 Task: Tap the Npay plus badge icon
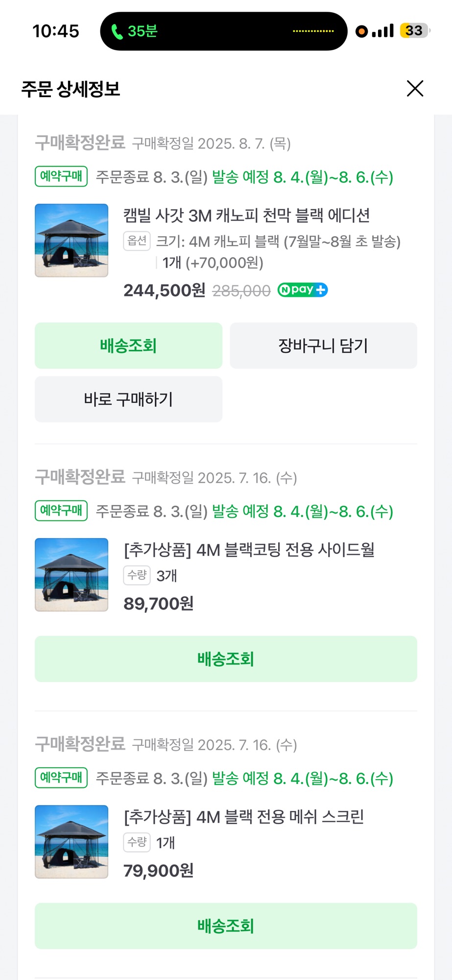point(302,290)
